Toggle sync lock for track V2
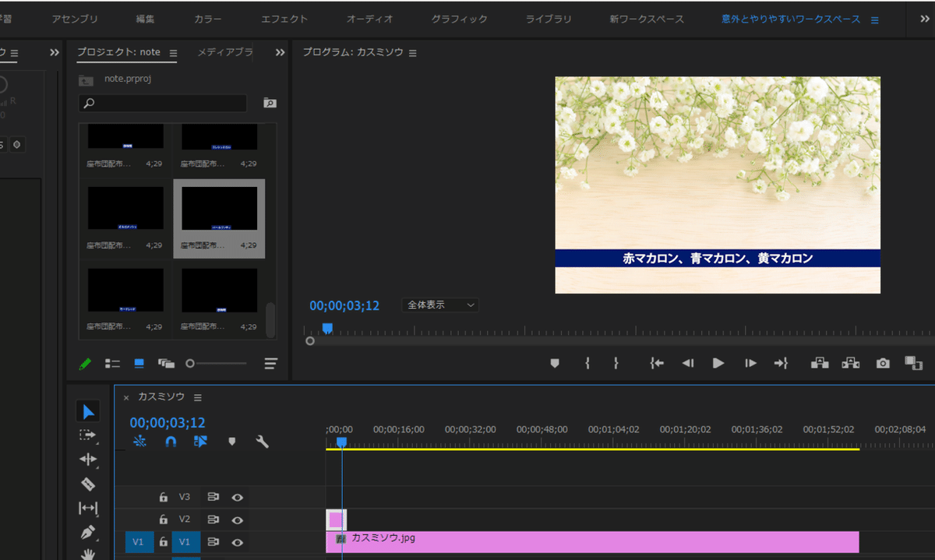The height and width of the screenshot is (560, 935). click(x=213, y=519)
